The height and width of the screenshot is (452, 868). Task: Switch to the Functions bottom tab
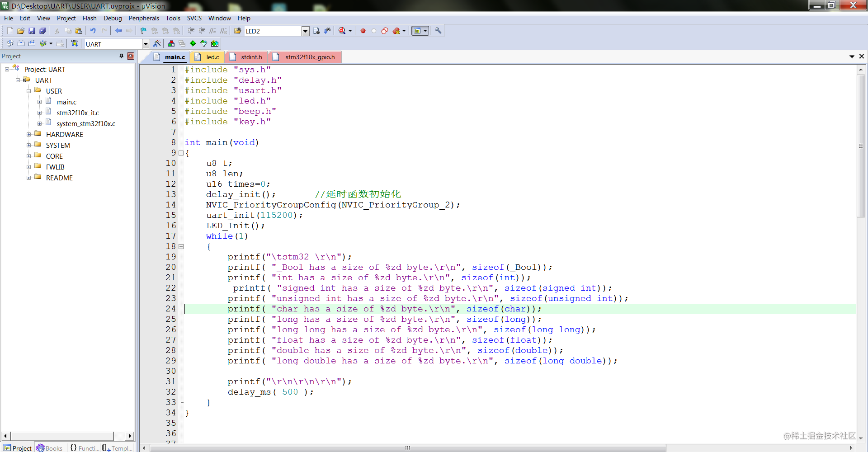[x=84, y=448]
